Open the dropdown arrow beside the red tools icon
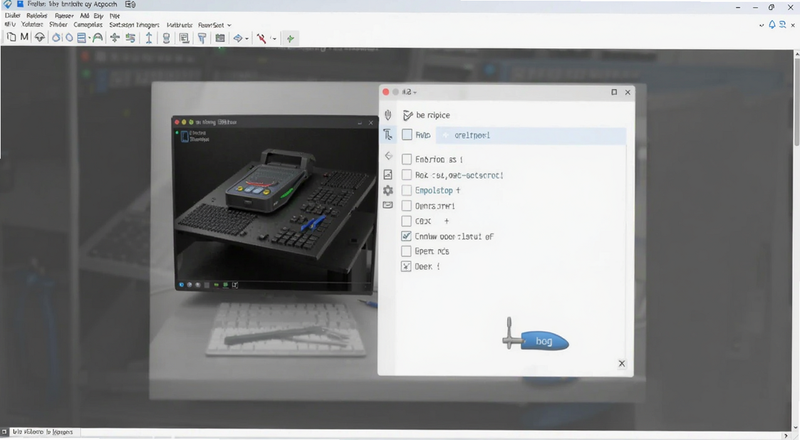This screenshot has height=440, width=800. (274, 39)
